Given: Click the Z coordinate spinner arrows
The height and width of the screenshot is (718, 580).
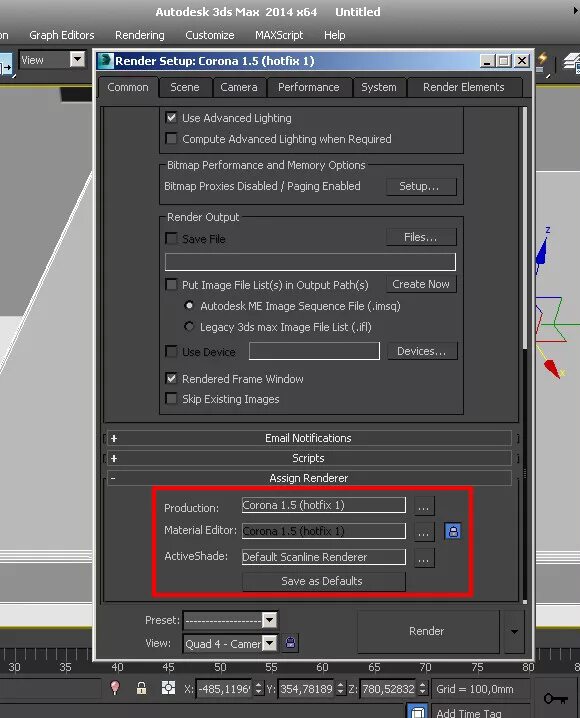Looking at the screenshot, I should pyautogui.click(x=423, y=688).
